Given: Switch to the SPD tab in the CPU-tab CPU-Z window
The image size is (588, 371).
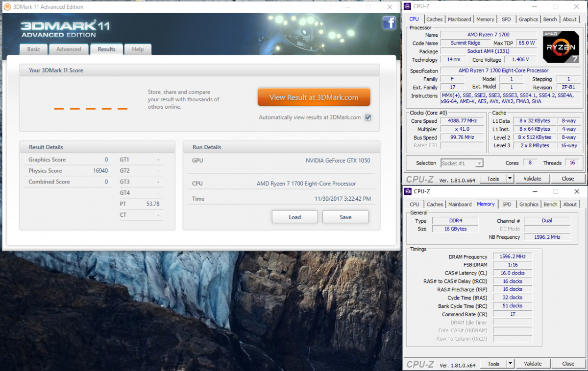Looking at the screenshot, I should coord(506,20).
